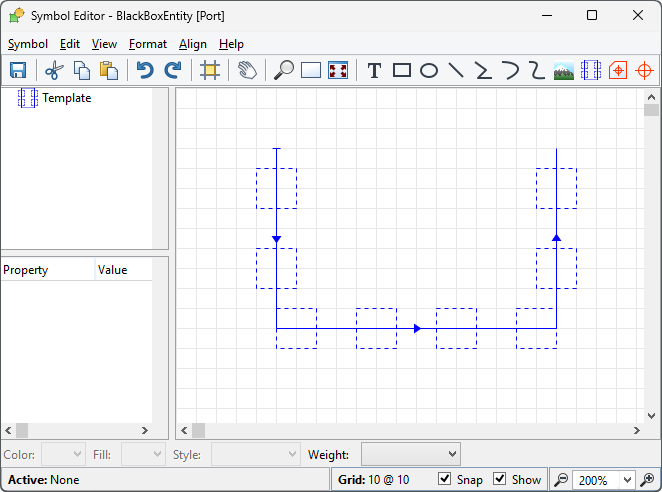Select the Rectangle drawing tool
Viewport: 662px width, 492px height.
[x=402, y=71]
